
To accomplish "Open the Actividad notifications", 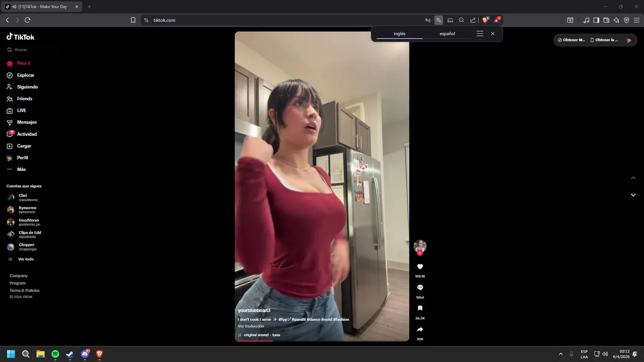I will point(22,134).
